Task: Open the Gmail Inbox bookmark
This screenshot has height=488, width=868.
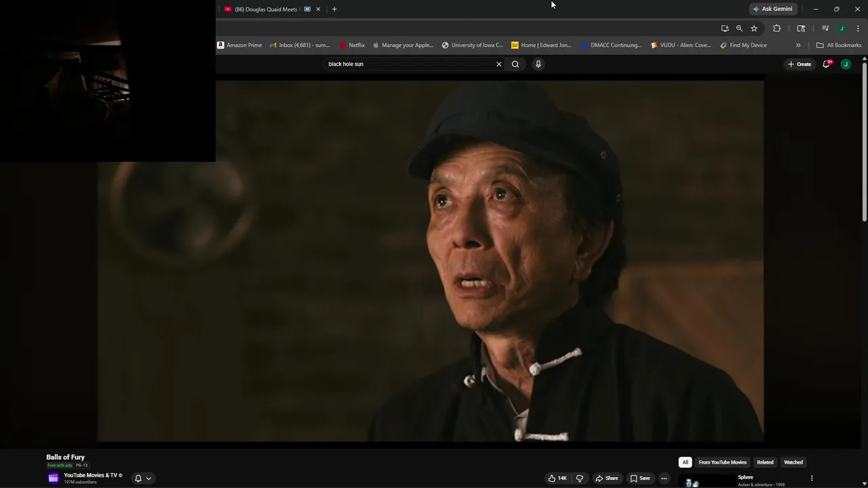Action: click(x=299, y=45)
